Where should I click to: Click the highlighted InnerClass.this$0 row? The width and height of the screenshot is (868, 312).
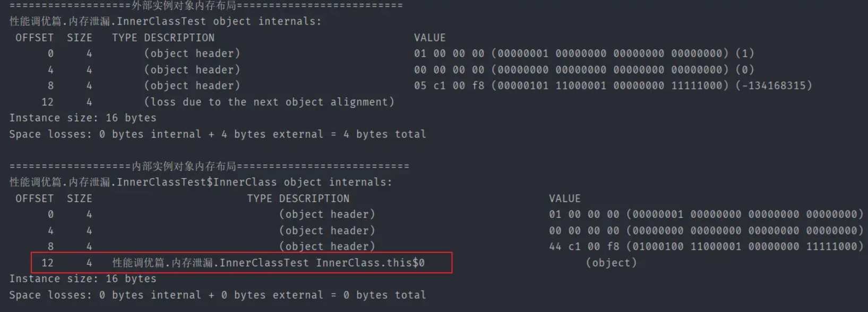point(242,263)
